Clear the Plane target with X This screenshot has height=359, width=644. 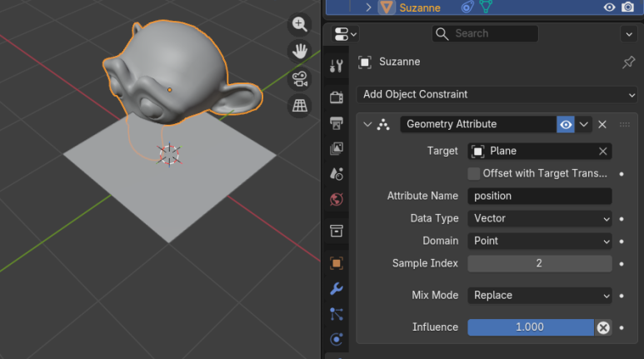pyautogui.click(x=602, y=151)
